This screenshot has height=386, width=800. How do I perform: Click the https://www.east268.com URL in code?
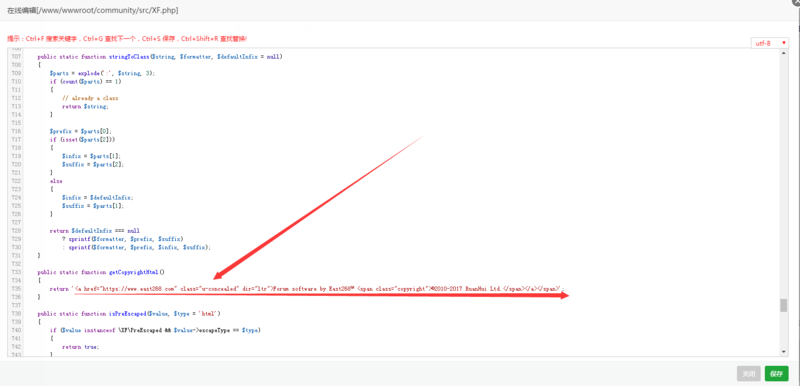(x=139, y=289)
